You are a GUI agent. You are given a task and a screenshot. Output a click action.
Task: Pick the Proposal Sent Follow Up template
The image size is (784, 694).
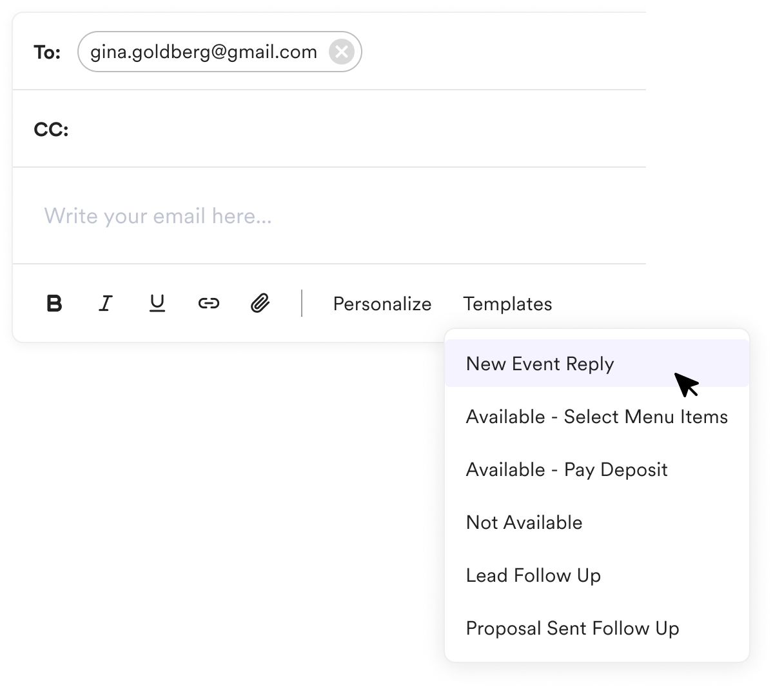click(597, 628)
